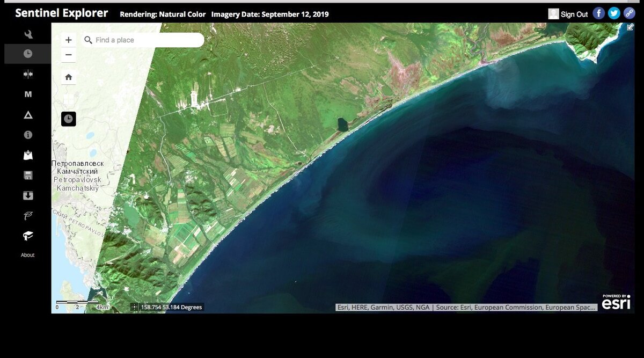Image resolution: width=644 pixels, height=358 pixels.
Task: Click the Esri attribution text bar
Action: pyautogui.click(x=466, y=308)
